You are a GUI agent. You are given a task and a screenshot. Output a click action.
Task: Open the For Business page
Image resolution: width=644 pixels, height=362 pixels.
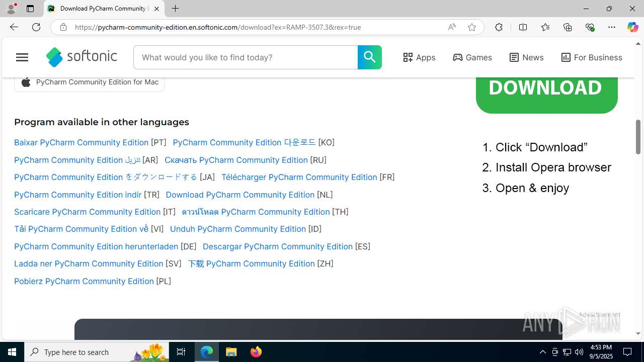pyautogui.click(x=592, y=57)
